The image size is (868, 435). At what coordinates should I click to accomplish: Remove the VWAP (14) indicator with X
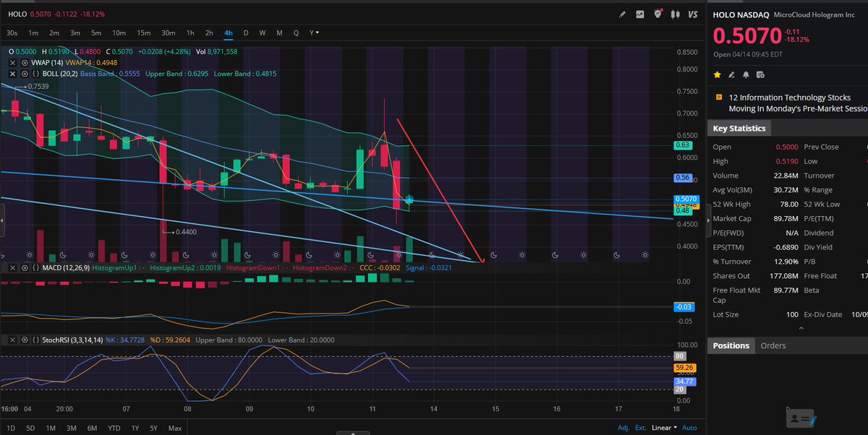[x=12, y=62]
